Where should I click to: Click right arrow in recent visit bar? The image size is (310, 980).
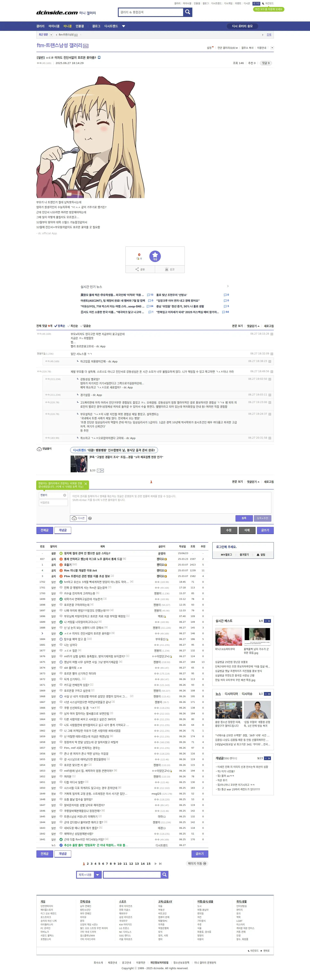point(262,35)
